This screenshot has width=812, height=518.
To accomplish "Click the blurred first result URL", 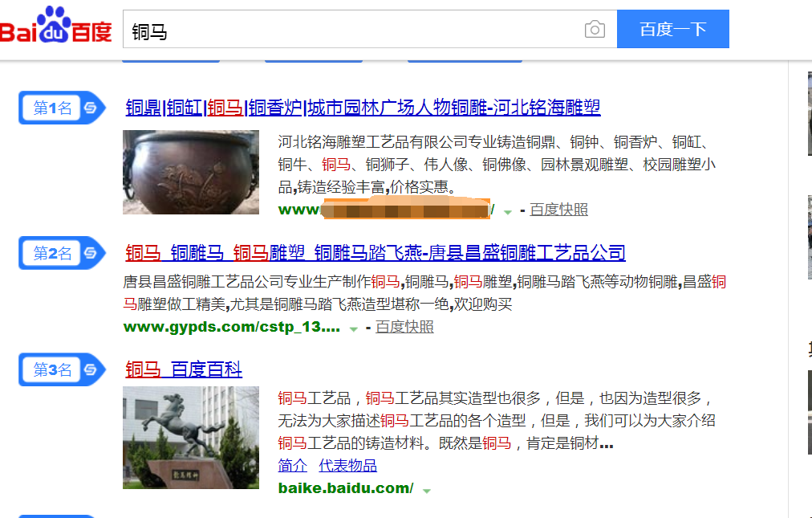I will tap(386, 209).
